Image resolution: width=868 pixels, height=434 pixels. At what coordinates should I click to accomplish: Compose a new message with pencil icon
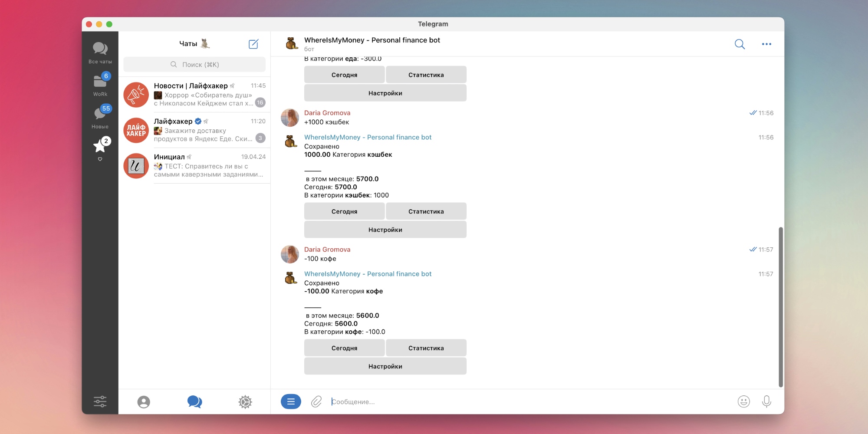click(x=253, y=44)
